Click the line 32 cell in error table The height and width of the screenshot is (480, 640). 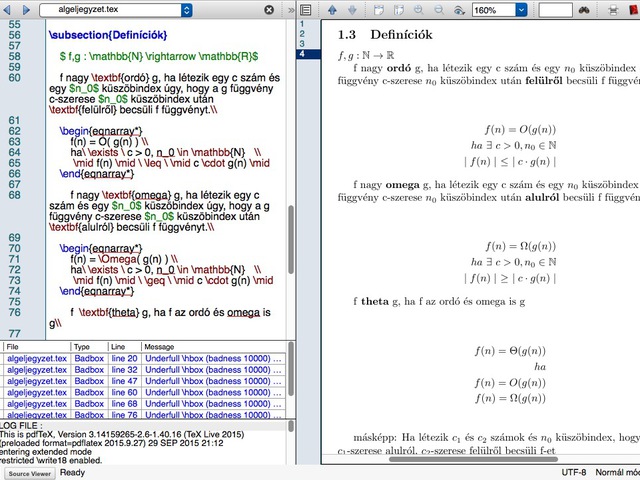[x=124, y=370]
